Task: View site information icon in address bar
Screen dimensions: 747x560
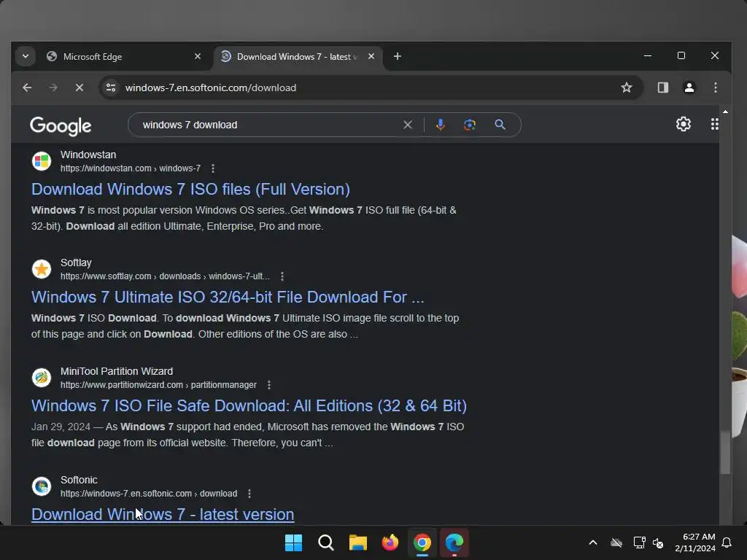Action: click(x=111, y=87)
